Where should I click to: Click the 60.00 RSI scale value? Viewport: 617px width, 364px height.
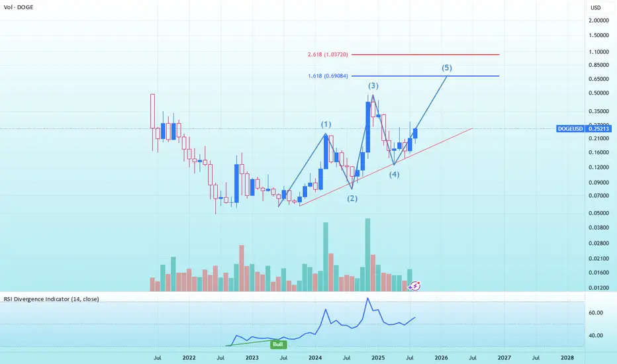point(596,313)
